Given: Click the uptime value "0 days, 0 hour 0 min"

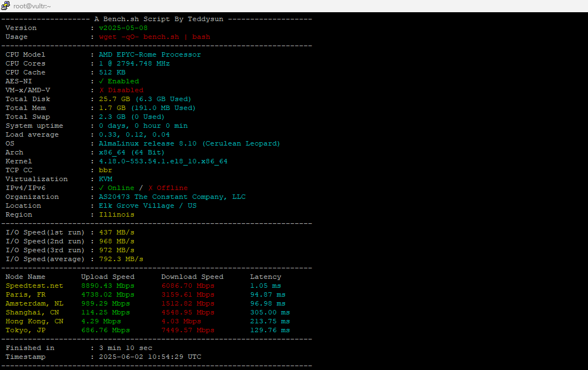Looking at the screenshot, I should coord(143,126).
